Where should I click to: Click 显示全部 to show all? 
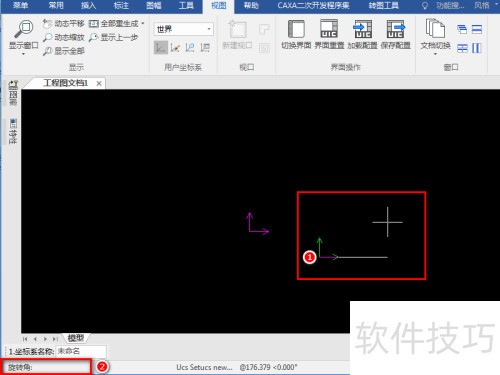click(64, 51)
